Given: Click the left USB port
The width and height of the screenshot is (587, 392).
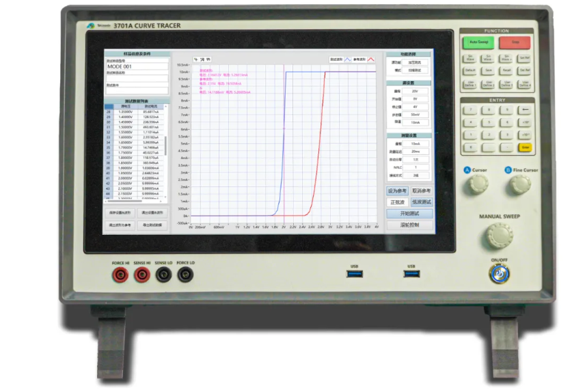Looking at the screenshot, I should tap(355, 274).
